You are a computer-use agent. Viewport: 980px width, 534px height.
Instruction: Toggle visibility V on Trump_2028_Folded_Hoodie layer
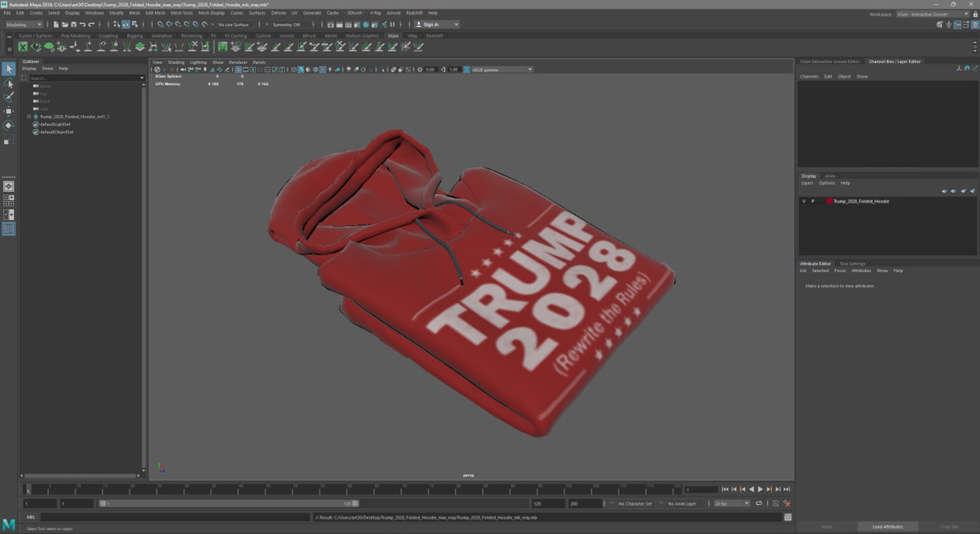[803, 201]
